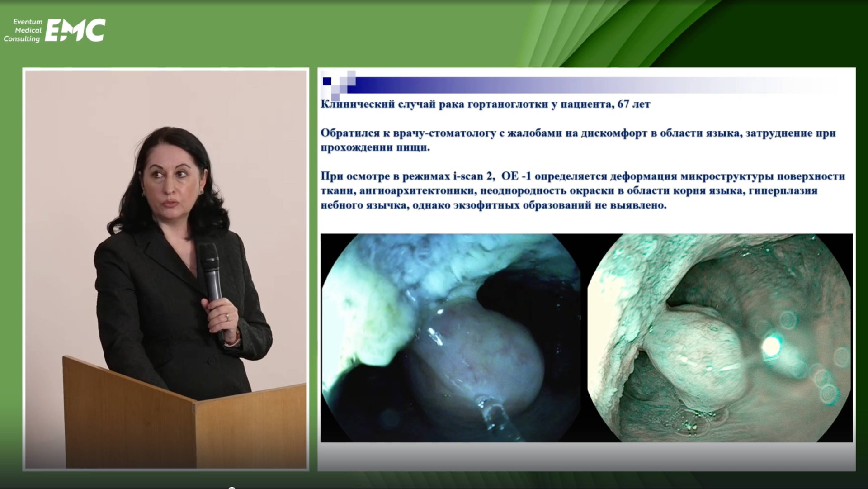Click the microphone held by the speaker

(211, 270)
